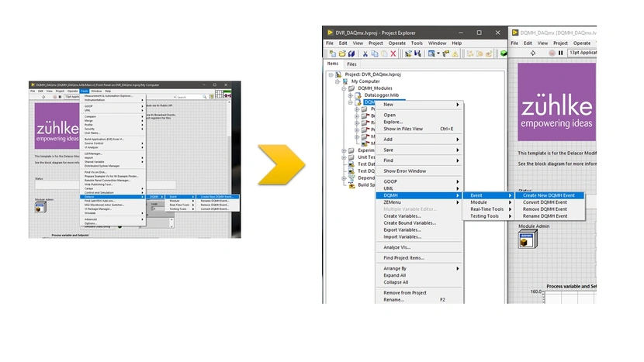Expand the DataLogger.lvlib node
The image size is (644, 362).
pos(351,95)
